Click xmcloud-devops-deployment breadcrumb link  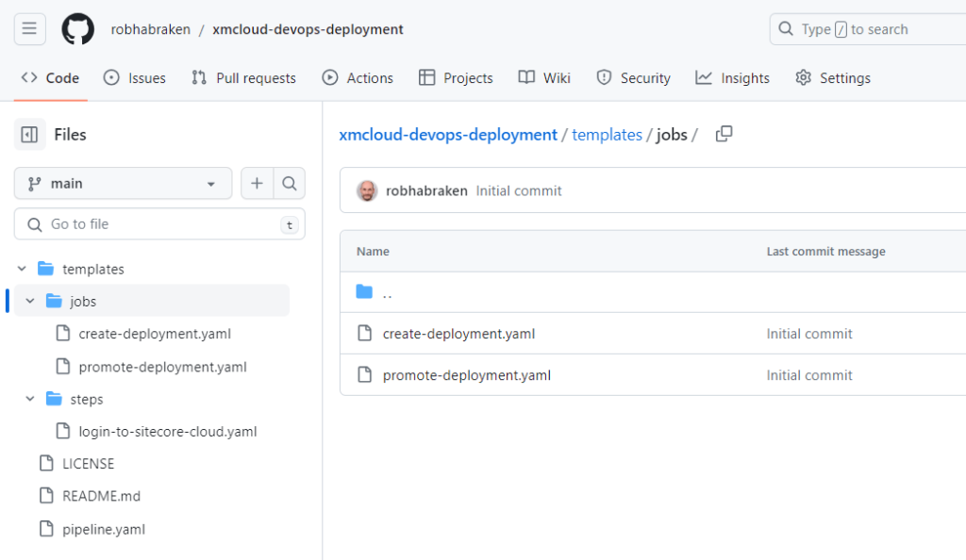(x=448, y=135)
